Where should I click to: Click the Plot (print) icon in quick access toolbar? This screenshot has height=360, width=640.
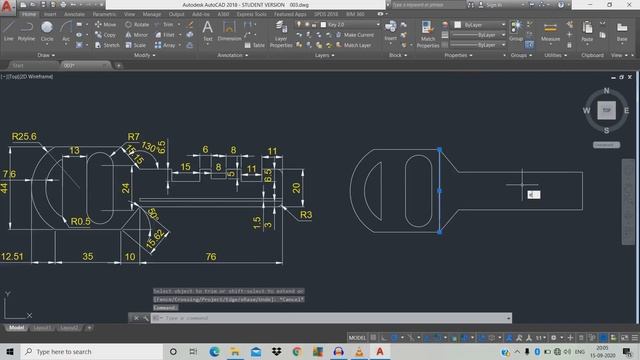click(63, 5)
